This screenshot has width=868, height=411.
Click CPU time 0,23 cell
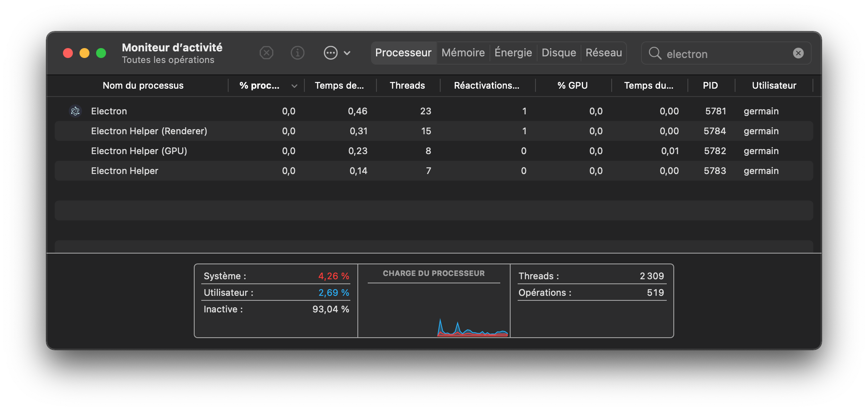click(358, 151)
